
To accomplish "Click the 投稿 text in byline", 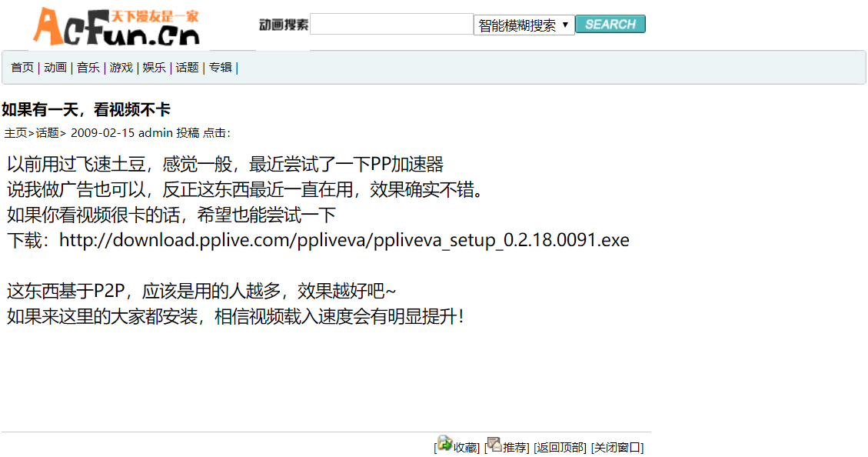I will coord(188,133).
